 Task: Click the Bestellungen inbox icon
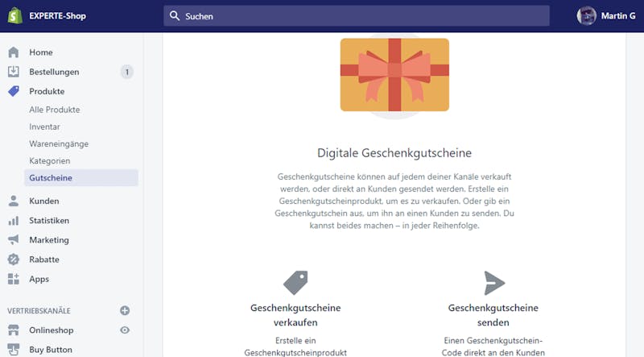14,72
